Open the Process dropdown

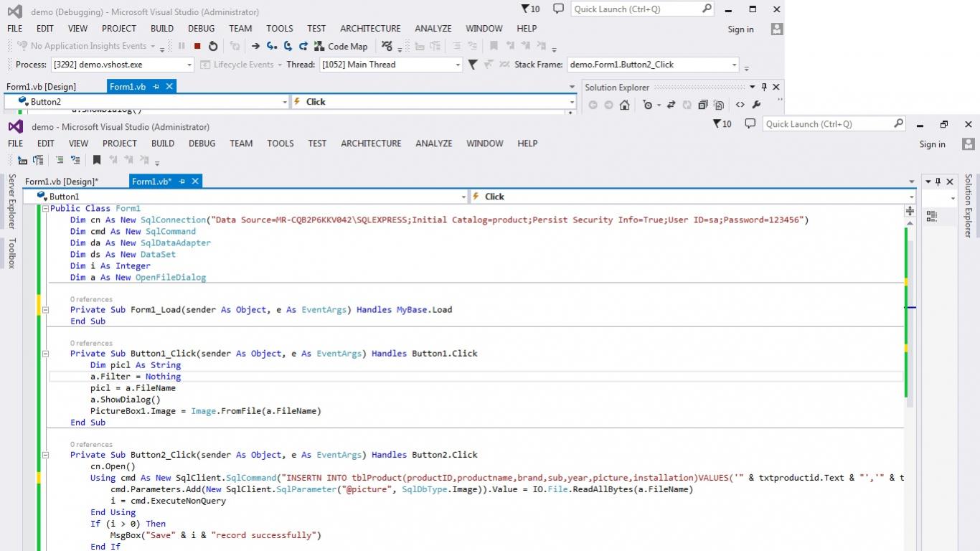point(189,65)
